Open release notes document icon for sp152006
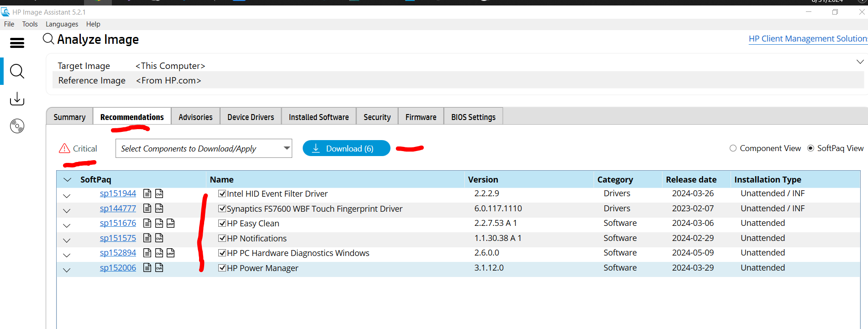Image resolution: width=868 pixels, height=329 pixels. (x=147, y=268)
